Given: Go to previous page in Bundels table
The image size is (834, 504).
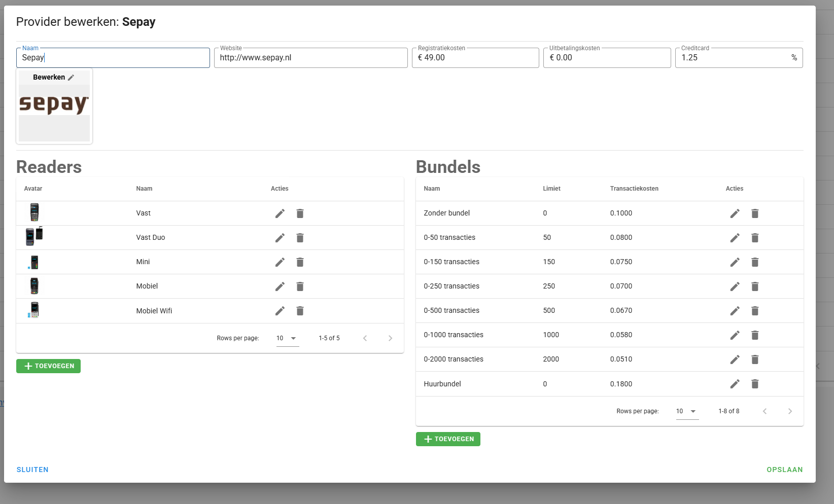Looking at the screenshot, I should click(x=764, y=411).
